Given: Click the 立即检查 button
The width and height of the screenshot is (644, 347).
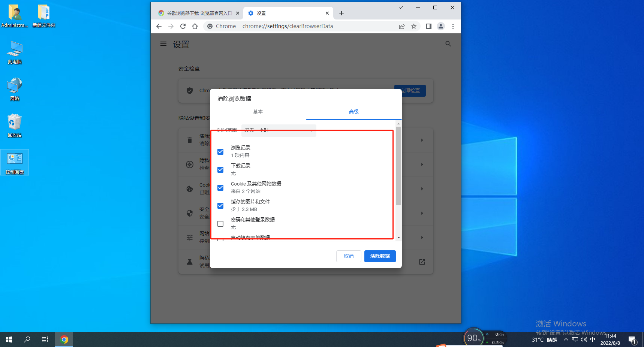Looking at the screenshot, I should point(410,90).
